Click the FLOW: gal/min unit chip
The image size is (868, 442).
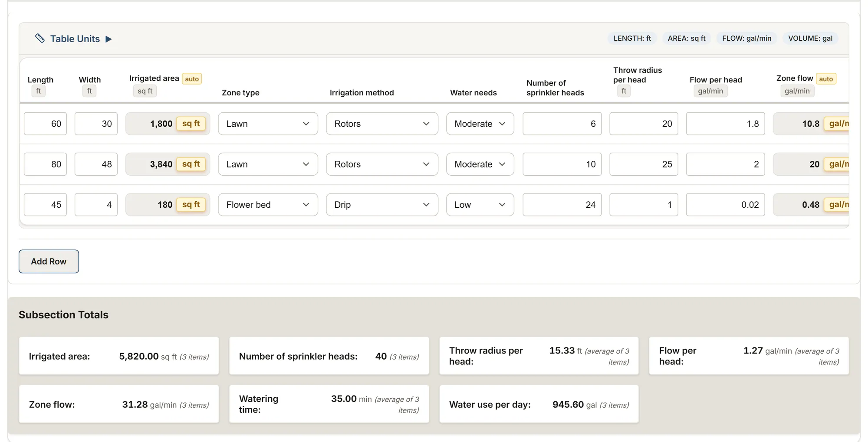[746, 38]
